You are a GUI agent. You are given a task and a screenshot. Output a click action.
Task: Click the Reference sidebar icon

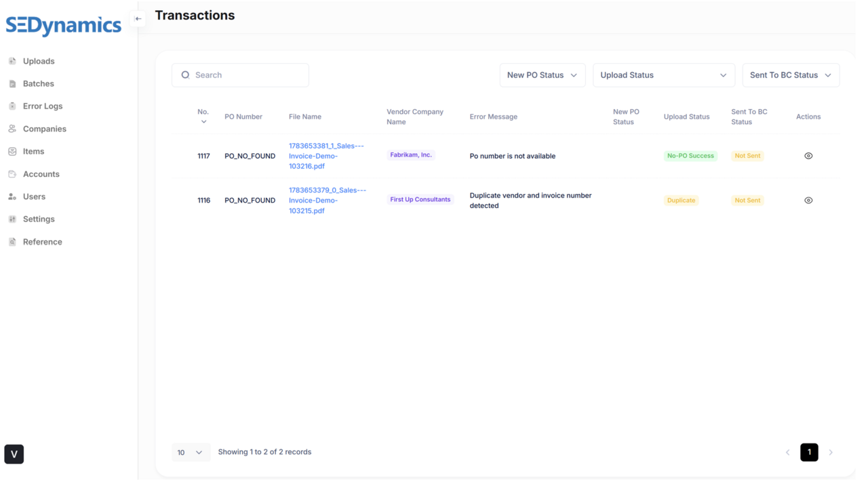(12, 242)
